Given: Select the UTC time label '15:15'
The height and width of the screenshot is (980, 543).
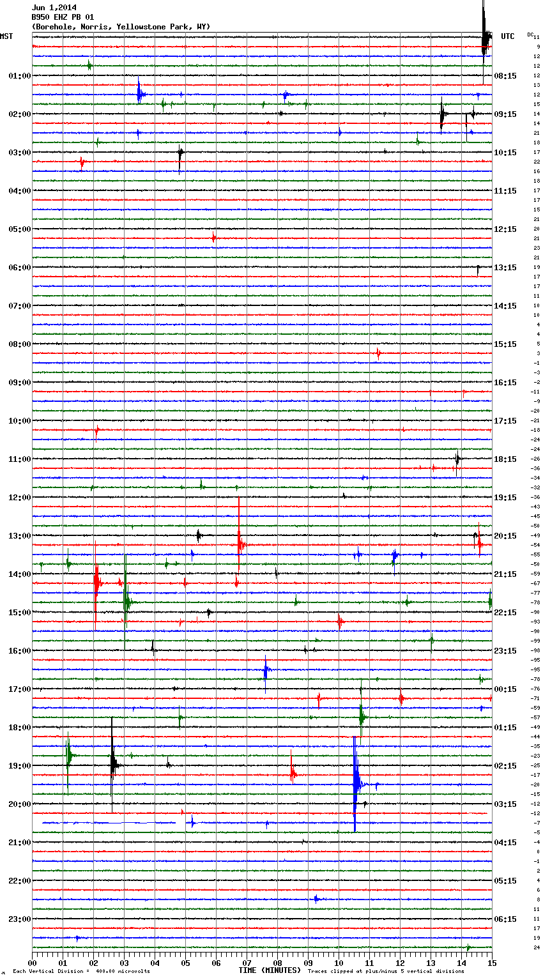Looking at the screenshot, I should tap(505, 344).
